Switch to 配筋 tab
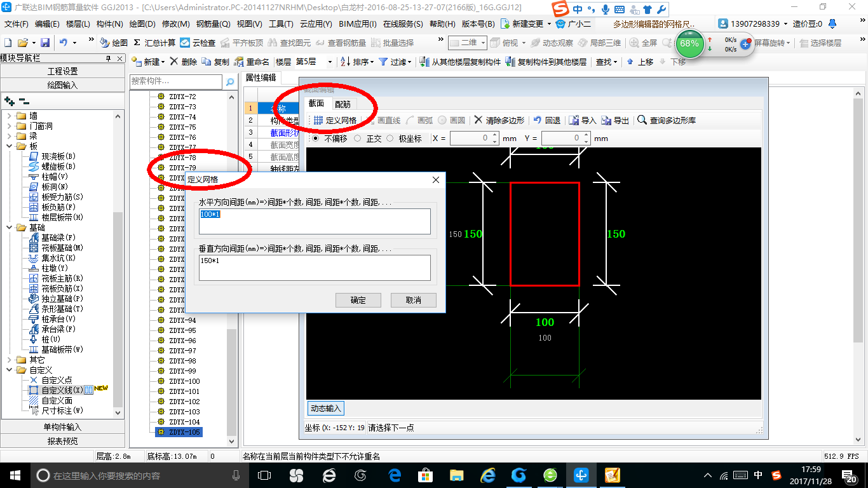Image resolution: width=868 pixels, height=488 pixels. 342,104
